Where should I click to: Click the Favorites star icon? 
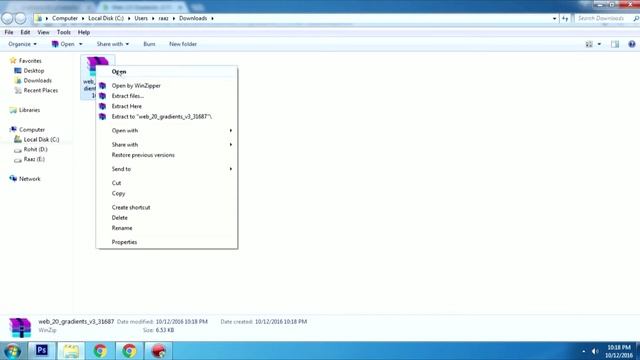click(13, 60)
